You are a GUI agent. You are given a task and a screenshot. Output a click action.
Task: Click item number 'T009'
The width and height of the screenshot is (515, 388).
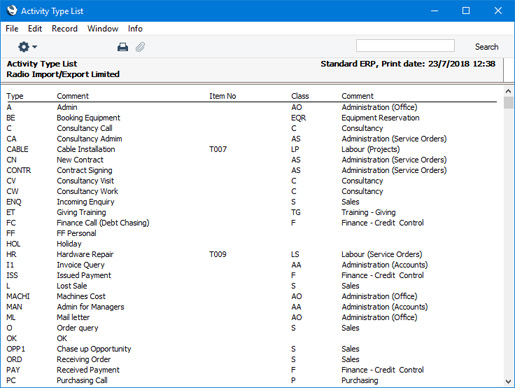click(x=218, y=254)
